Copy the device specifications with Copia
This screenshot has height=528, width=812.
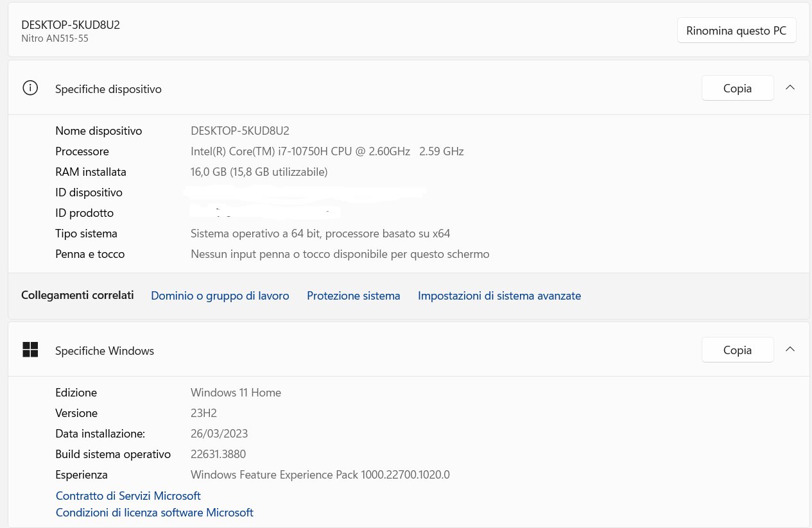738,89
